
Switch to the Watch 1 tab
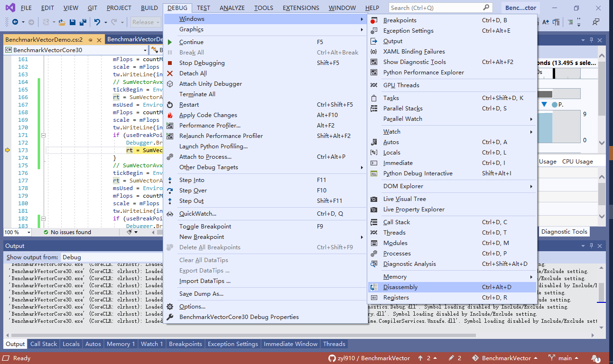click(x=152, y=344)
